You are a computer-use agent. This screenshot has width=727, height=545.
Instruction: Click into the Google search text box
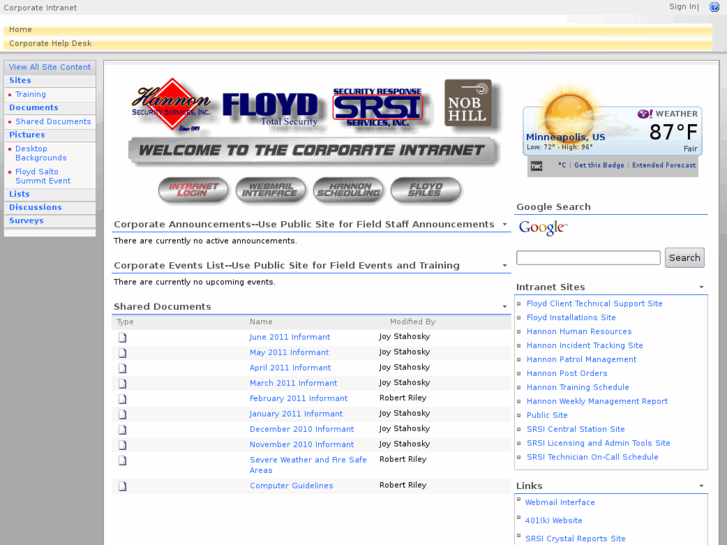(588, 258)
